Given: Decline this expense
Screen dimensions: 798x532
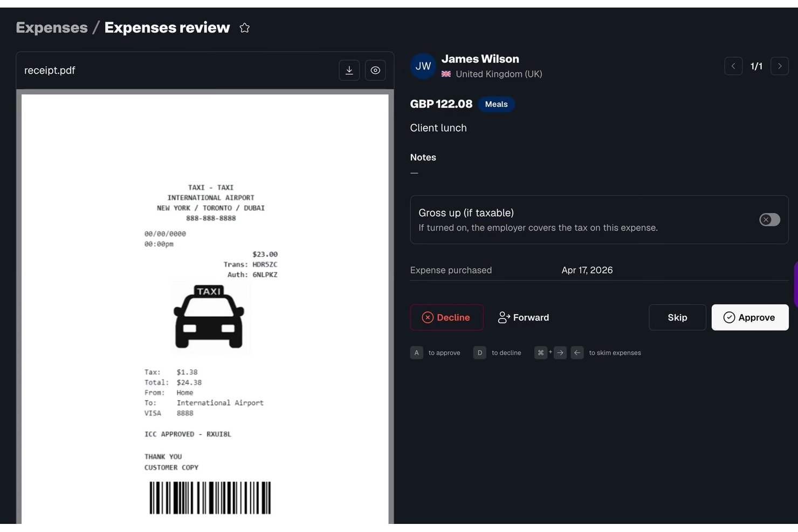Looking at the screenshot, I should [x=447, y=317].
